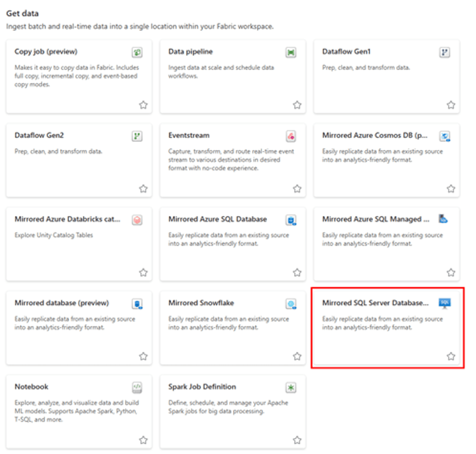This screenshot has width=476, height=454.
Task: Click the "Capture, transform, and route" description
Action: 231,160
